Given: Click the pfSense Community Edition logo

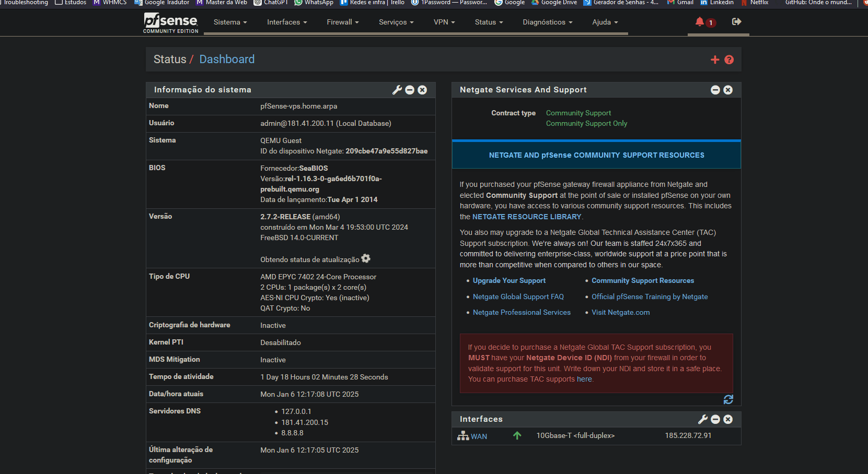Looking at the screenshot, I should [x=171, y=23].
